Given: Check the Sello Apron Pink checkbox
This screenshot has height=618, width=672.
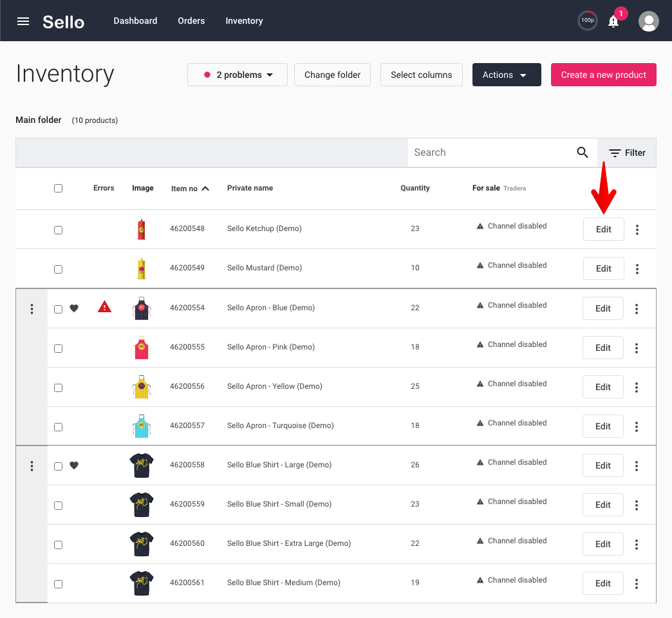Looking at the screenshot, I should click(59, 348).
